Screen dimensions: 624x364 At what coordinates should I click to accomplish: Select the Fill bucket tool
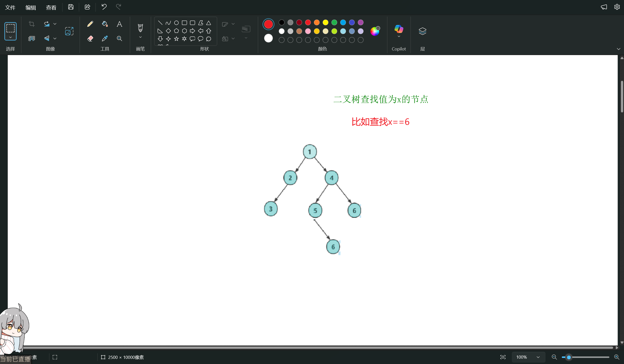point(105,24)
